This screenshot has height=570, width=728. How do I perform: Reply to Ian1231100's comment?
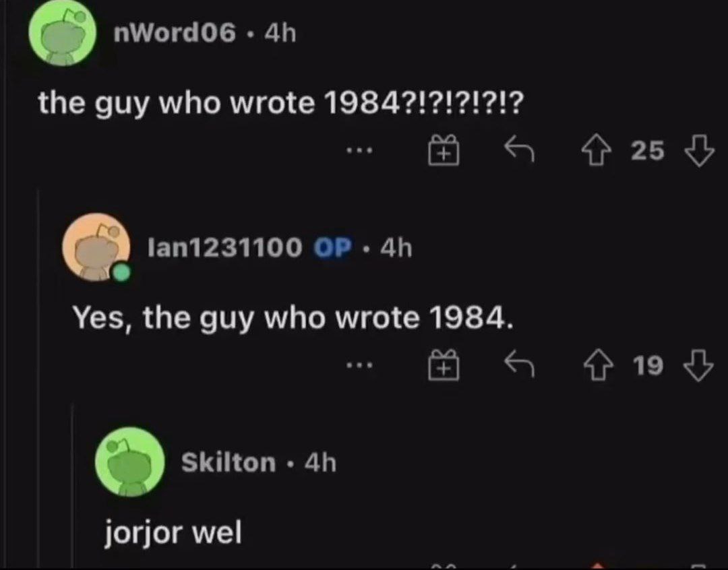pos(520,364)
